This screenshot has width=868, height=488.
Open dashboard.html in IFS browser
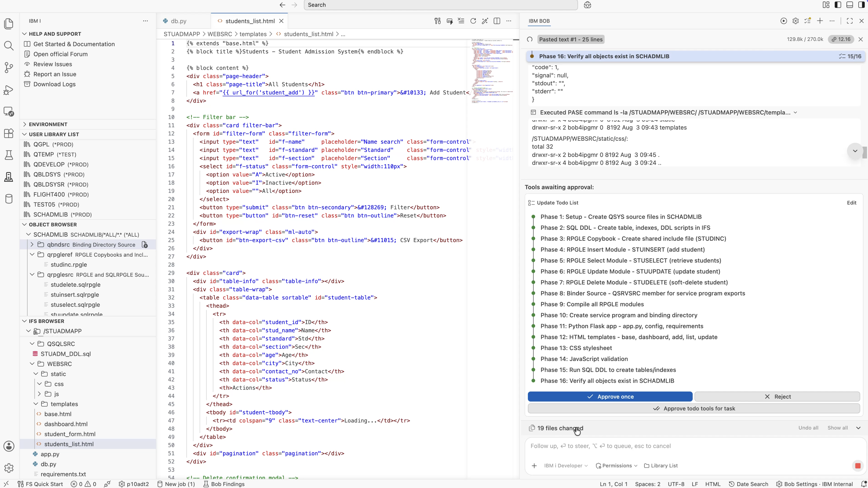coord(66,424)
